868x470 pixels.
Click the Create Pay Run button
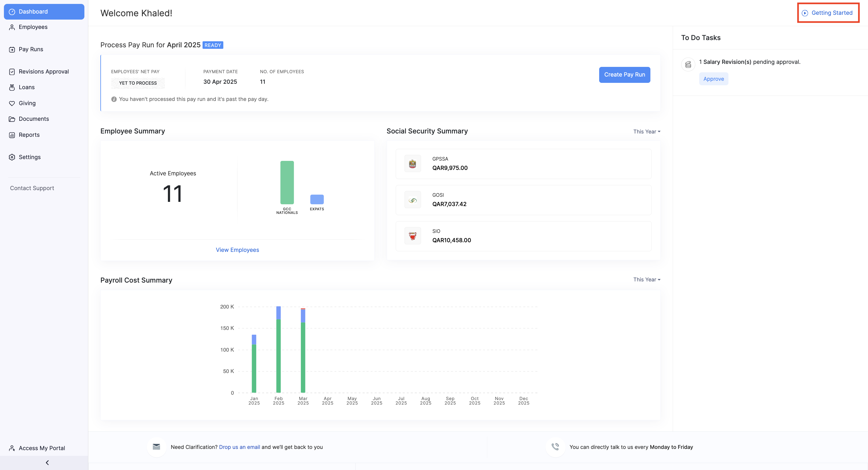[624, 75]
